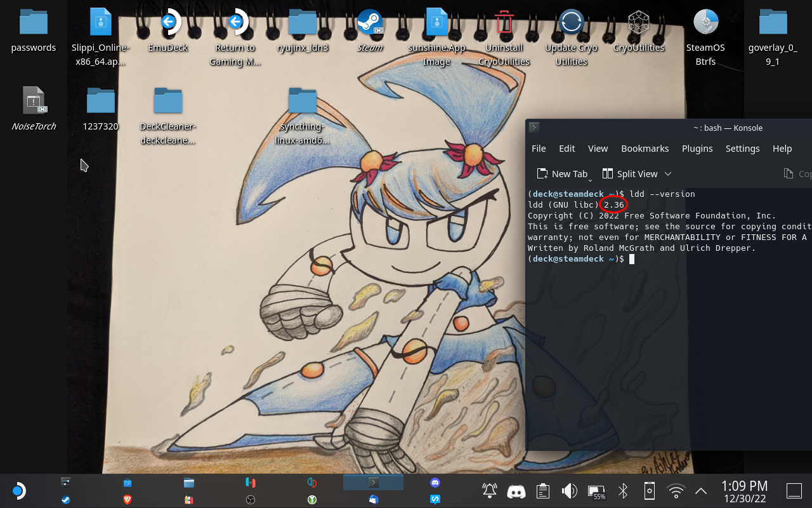
Task: Open the Plugins menu in Konsole
Action: (697, 148)
